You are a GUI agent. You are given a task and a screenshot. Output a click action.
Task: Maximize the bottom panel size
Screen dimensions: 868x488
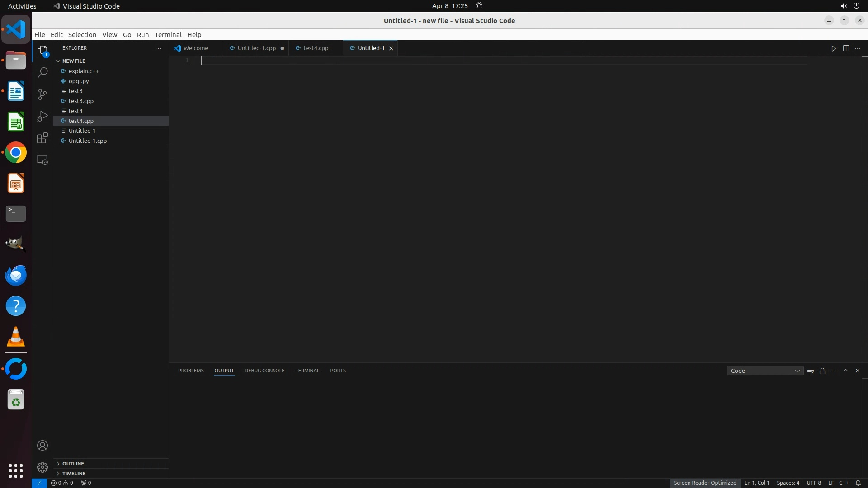click(x=846, y=371)
